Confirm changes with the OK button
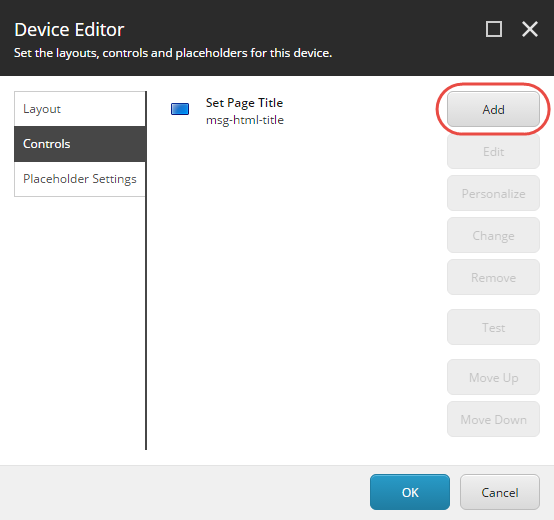This screenshot has width=554, height=520. pyautogui.click(x=410, y=492)
